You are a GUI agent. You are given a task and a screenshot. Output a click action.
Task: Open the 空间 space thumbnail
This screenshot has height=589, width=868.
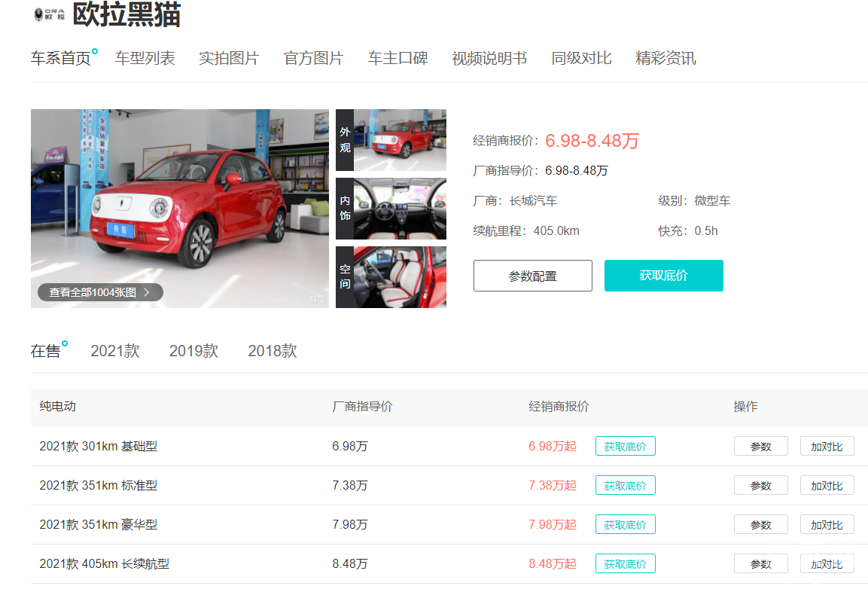click(391, 277)
